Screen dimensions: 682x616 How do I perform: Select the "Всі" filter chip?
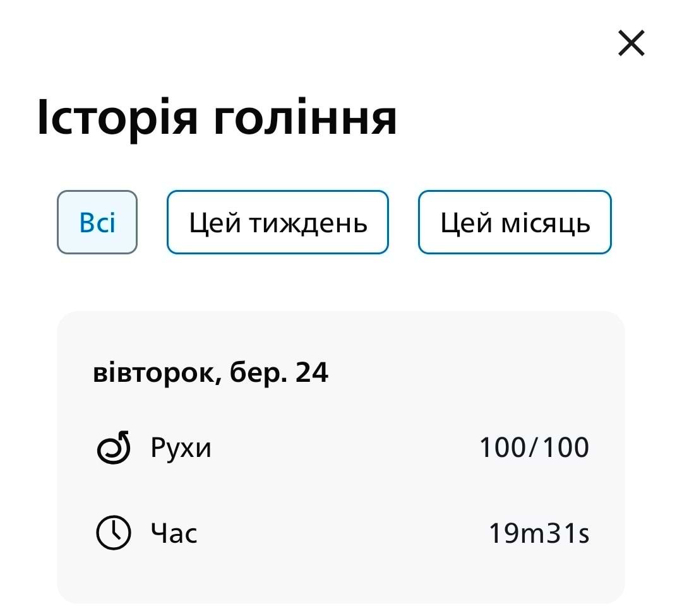click(x=97, y=222)
